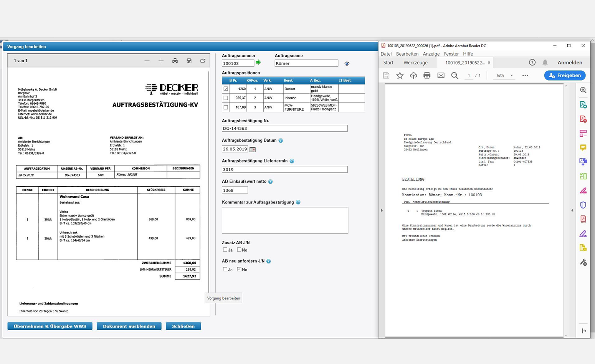This screenshot has width=595, height=364.
Task: Select Create PDF tool in Acrobat sidebar
Action: [583, 119]
